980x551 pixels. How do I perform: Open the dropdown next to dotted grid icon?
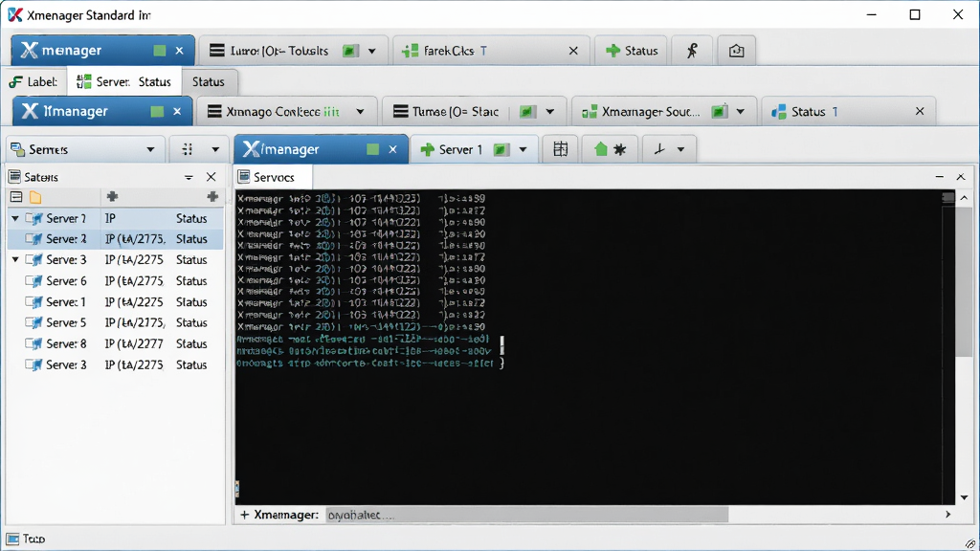pyautogui.click(x=215, y=149)
